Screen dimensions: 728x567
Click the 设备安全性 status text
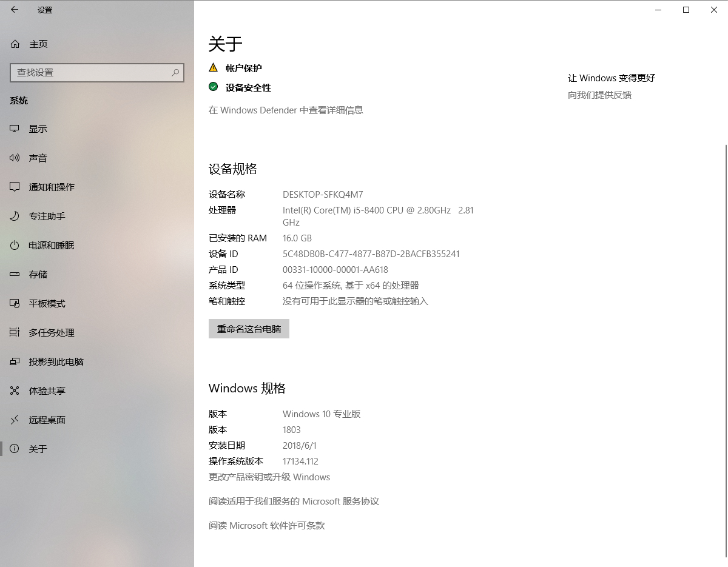(248, 88)
